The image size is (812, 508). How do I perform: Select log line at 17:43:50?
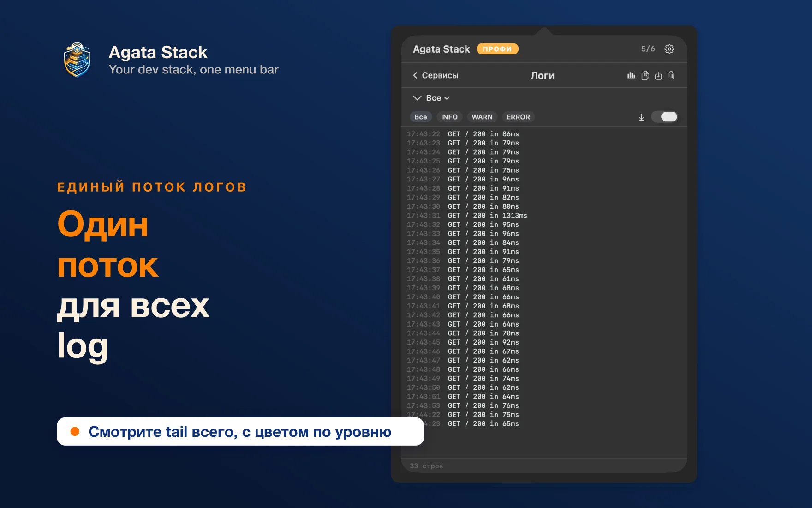click(463, 387)
